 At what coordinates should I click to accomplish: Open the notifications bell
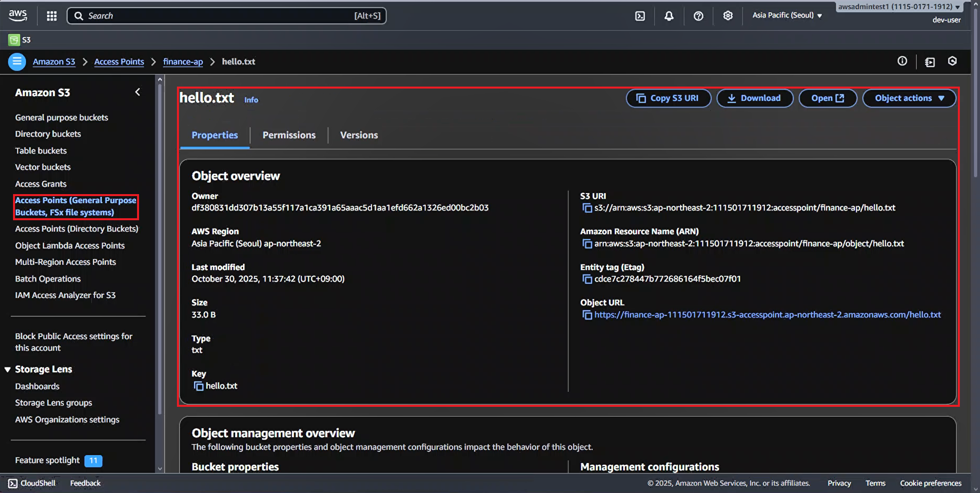pos(669,16)
